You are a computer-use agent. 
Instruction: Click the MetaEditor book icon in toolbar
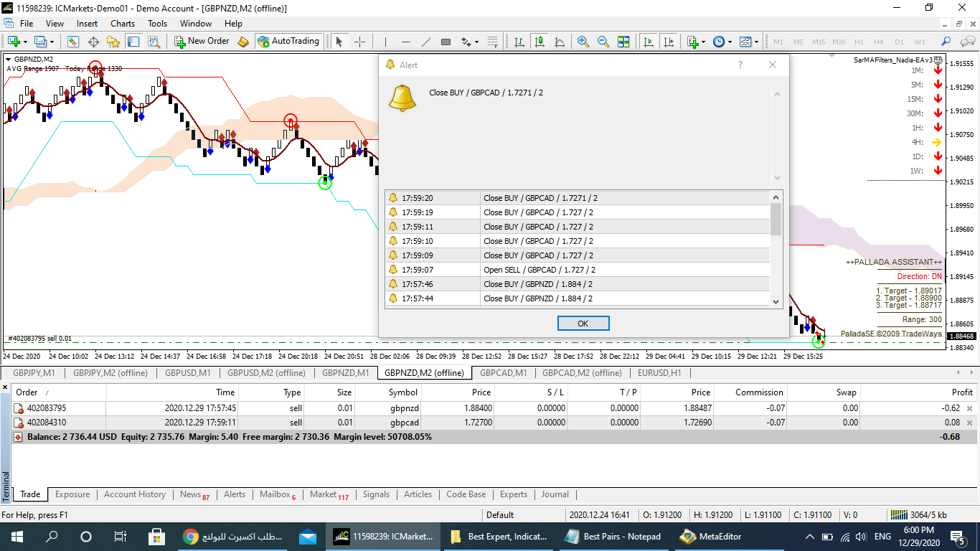coord(243,42)
